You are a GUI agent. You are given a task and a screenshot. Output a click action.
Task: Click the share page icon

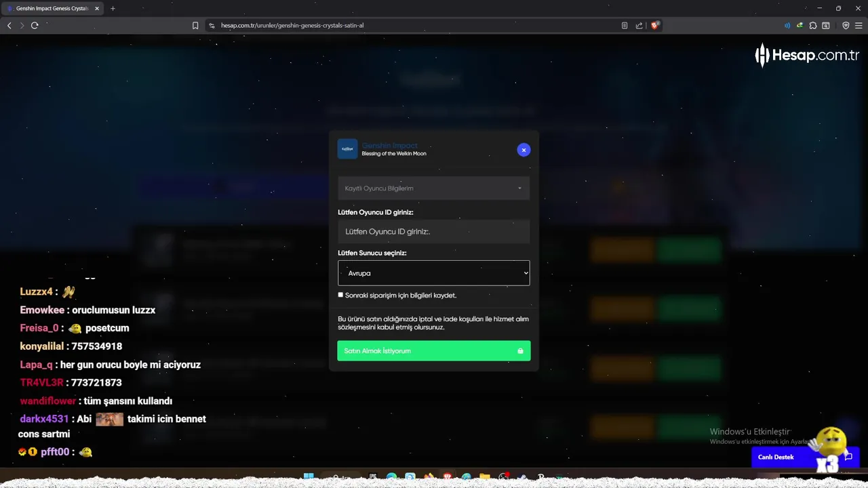[639, 25]
